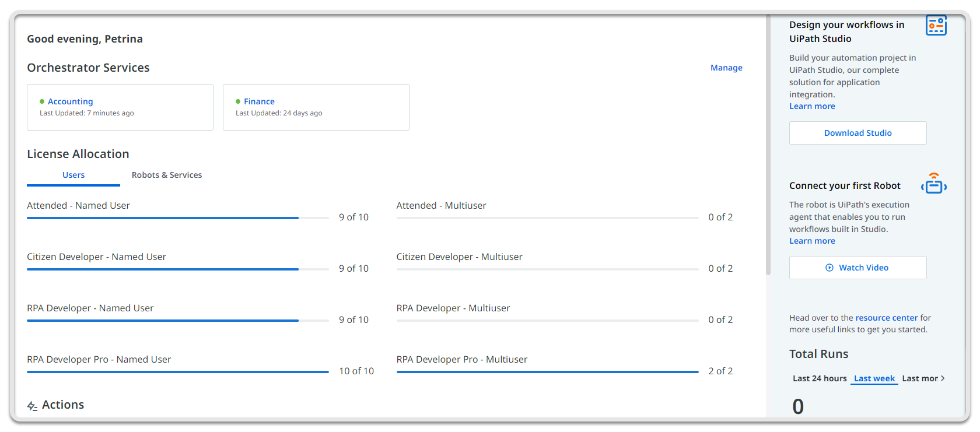
Task: Click the Finance service card
Action: (x=316, y=107)
